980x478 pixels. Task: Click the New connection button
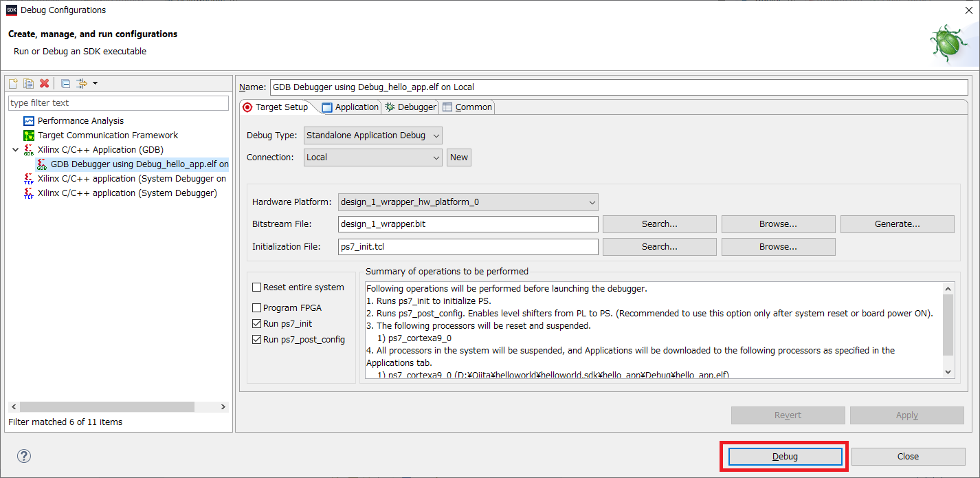[459, 157]
